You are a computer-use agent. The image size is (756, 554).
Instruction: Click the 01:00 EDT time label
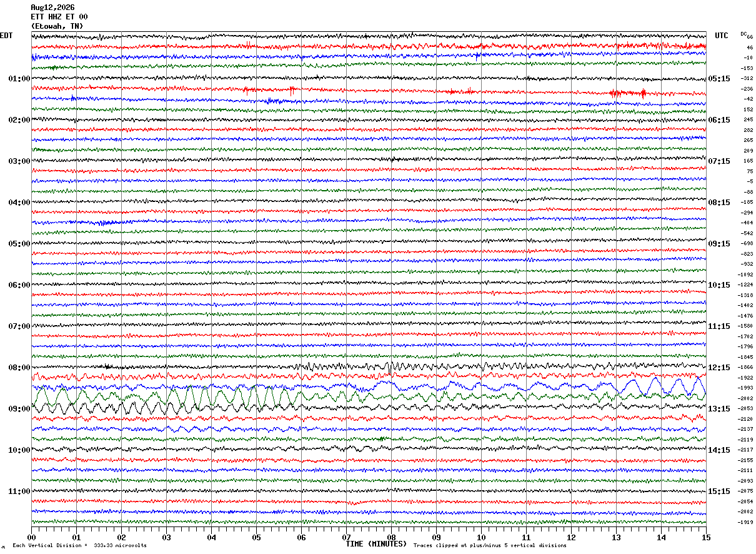pyautogui.click(x=19, y=79)
